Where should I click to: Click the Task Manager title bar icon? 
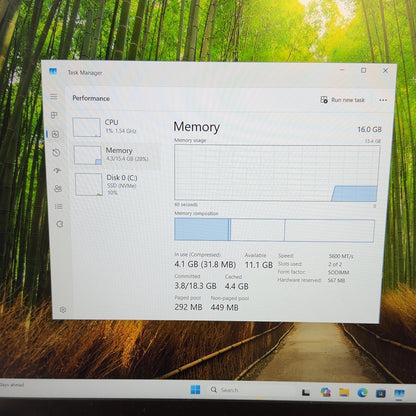click(x=53, y=71)
